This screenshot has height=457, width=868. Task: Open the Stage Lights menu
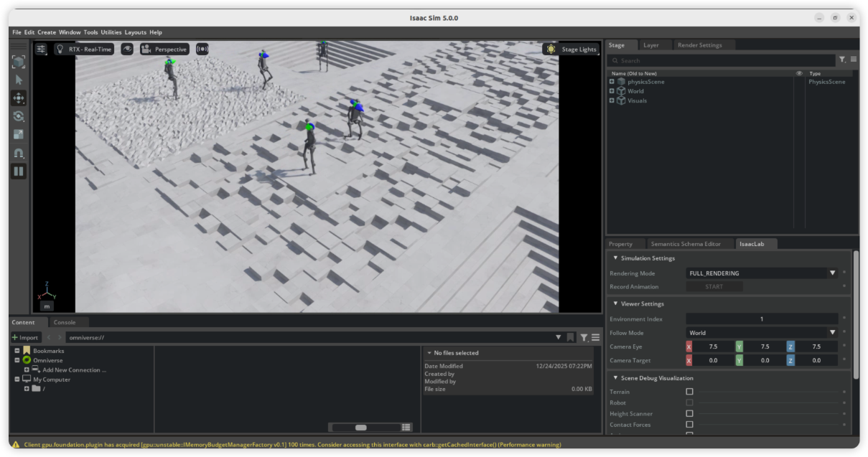[571, 49]
